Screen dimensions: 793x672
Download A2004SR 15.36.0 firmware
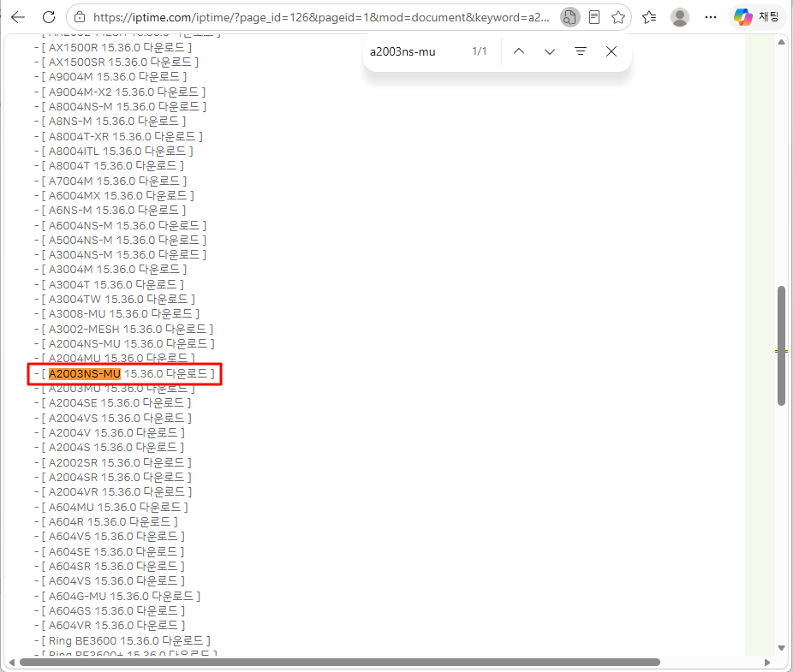pyautogui.click(x=116, y=478)
